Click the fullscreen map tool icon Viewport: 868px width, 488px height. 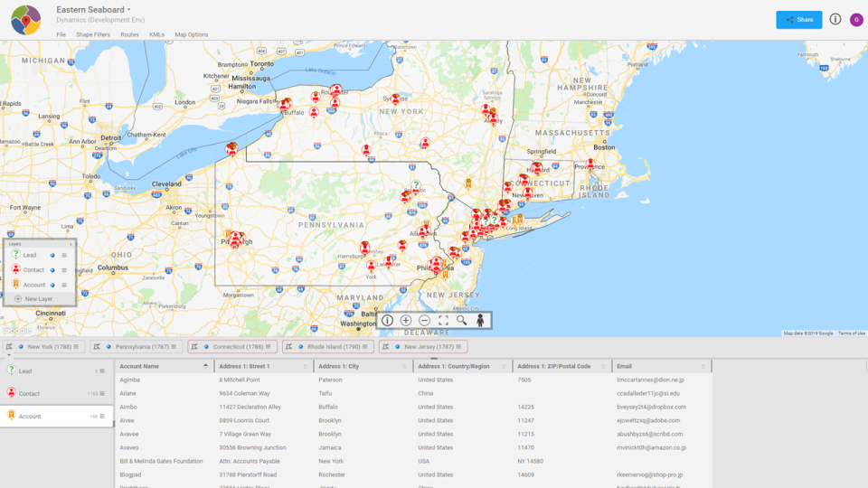pyautogui.click(x=443, y=320)
